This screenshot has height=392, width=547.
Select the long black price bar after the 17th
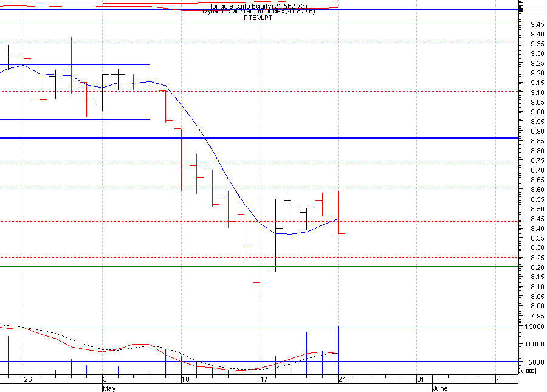(275, 235)
